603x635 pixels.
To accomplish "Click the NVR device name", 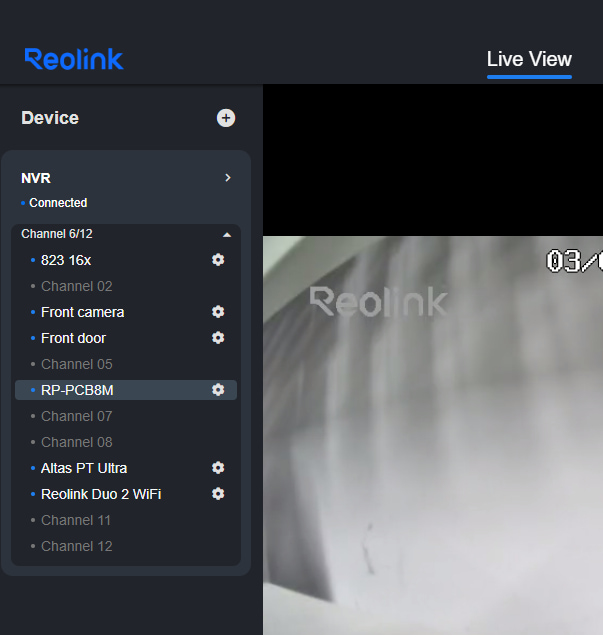I will click(36, 178).
